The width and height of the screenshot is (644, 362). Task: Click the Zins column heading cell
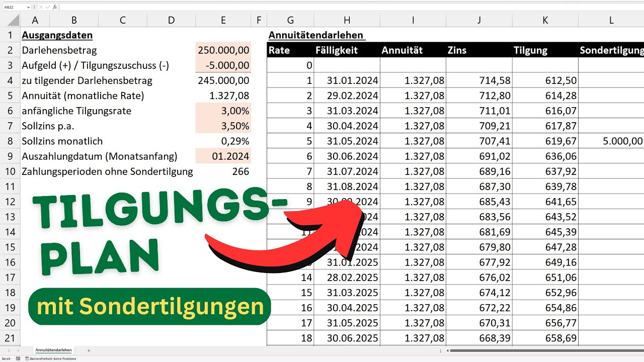pos(479,50)
